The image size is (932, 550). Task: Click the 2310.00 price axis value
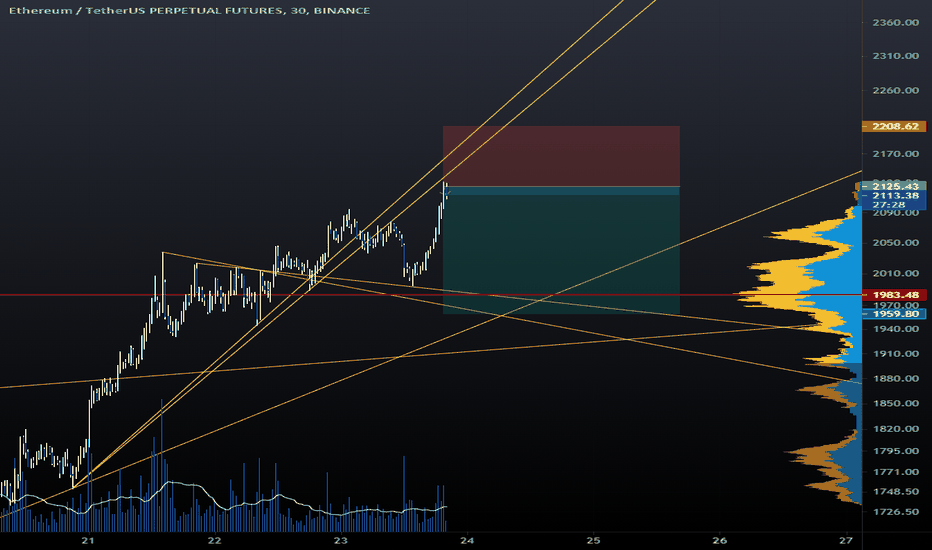point(896,56)
